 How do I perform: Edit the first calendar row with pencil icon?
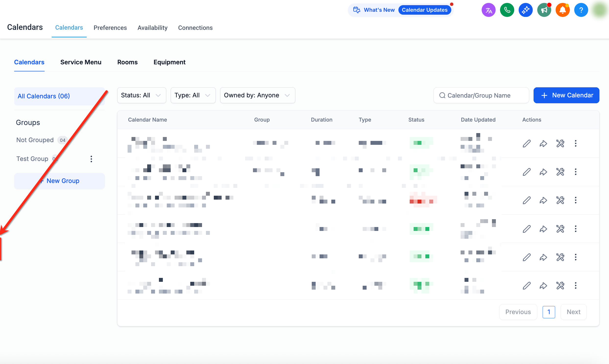click(526, 144)
